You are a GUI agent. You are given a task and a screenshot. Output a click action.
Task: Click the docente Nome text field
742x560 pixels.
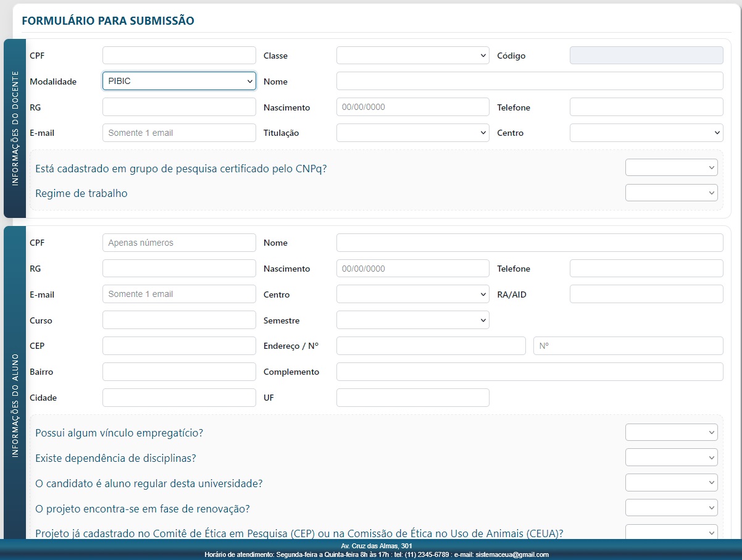(x=529, y=81)
